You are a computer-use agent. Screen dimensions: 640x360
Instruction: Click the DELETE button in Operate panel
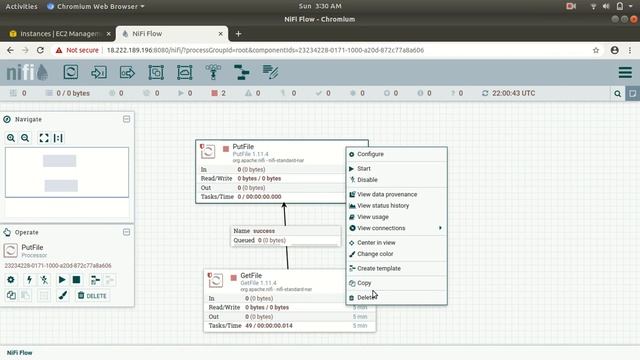(x=92, y=296)
